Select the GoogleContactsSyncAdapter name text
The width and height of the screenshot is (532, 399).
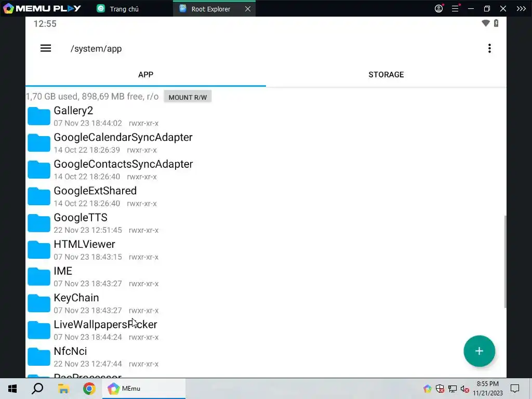click(x=123, y=164)
